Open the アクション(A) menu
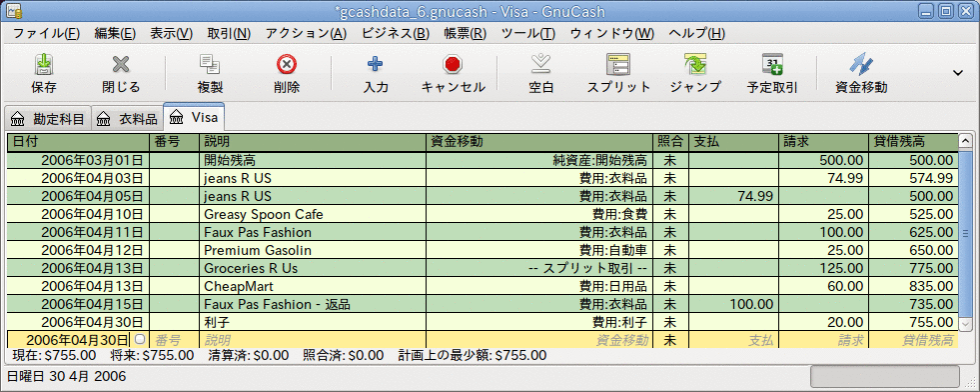The width and height of the screenshot is (980, 392). [x=307, y=33]
